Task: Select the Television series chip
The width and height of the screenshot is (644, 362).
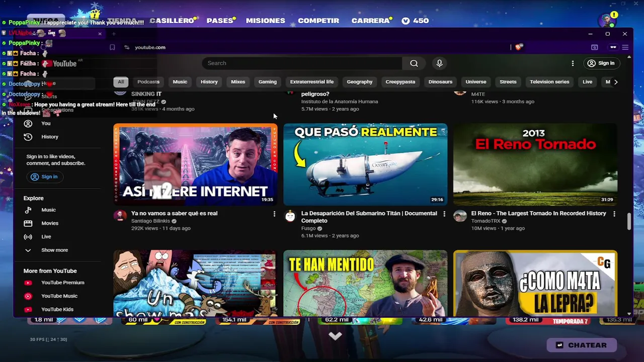Action: click(549, 82)
